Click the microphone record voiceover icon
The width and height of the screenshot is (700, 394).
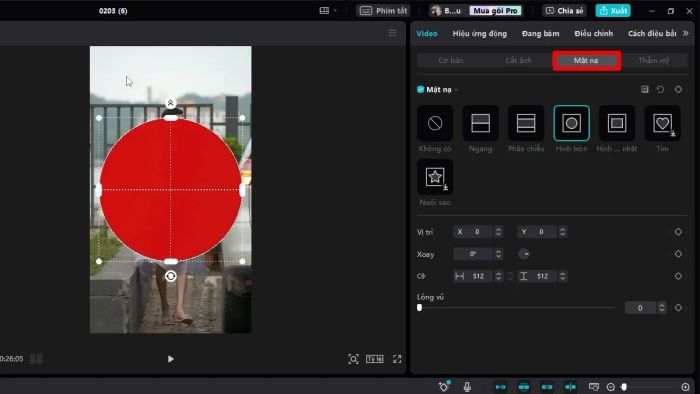[467, 387]
